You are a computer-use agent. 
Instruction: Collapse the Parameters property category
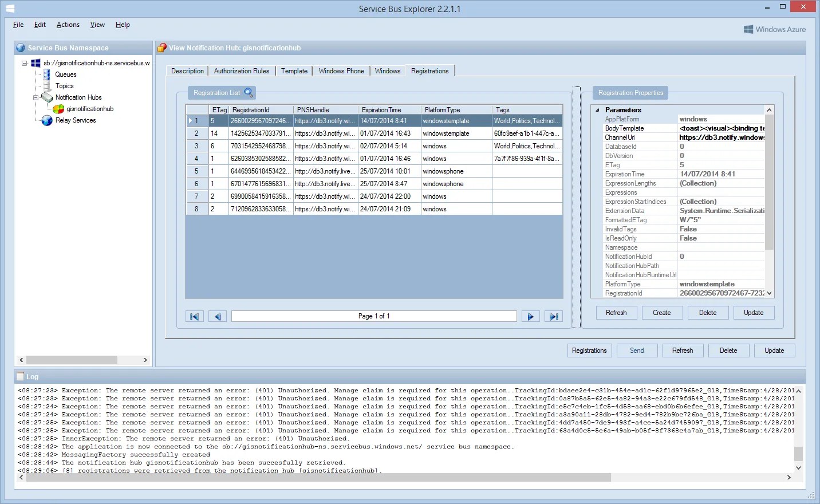pyautogui.click(x=597, y=110)
